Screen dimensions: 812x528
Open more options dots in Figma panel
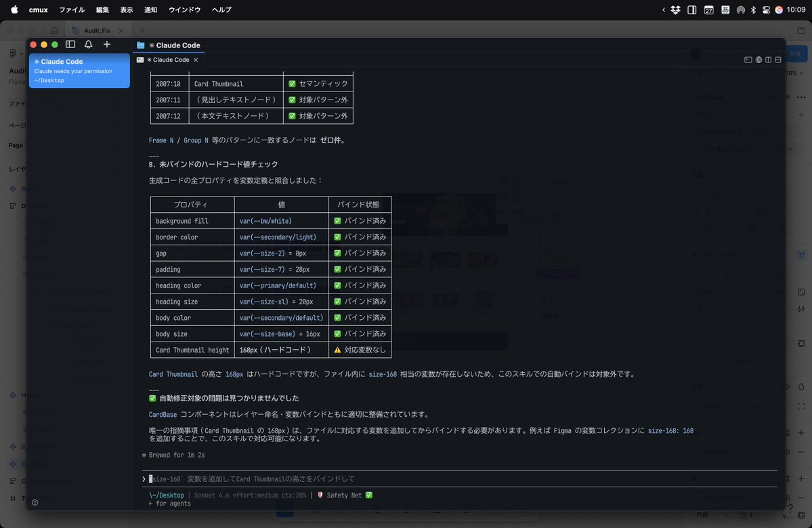pyautogui.click(x=801, y=97)
